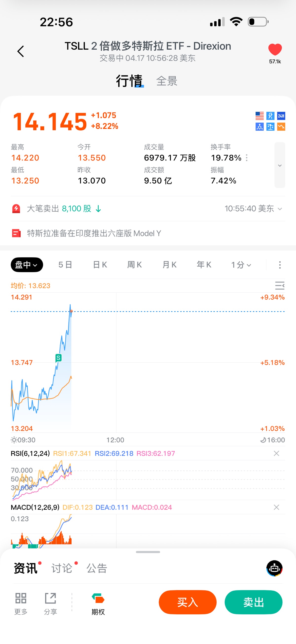Open the 盘中 session dropdown
Viewport: 296px width, 644px height.
(x=27, y=265)
